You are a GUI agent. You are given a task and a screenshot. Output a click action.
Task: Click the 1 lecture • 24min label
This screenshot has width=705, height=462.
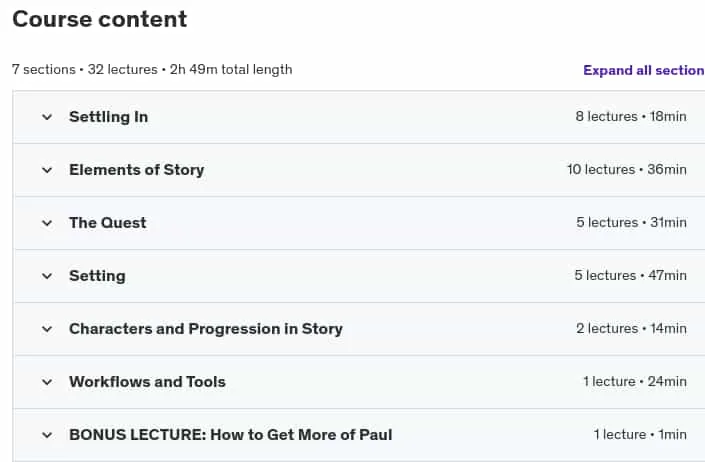pyautogui.click(x=635, y=382)
